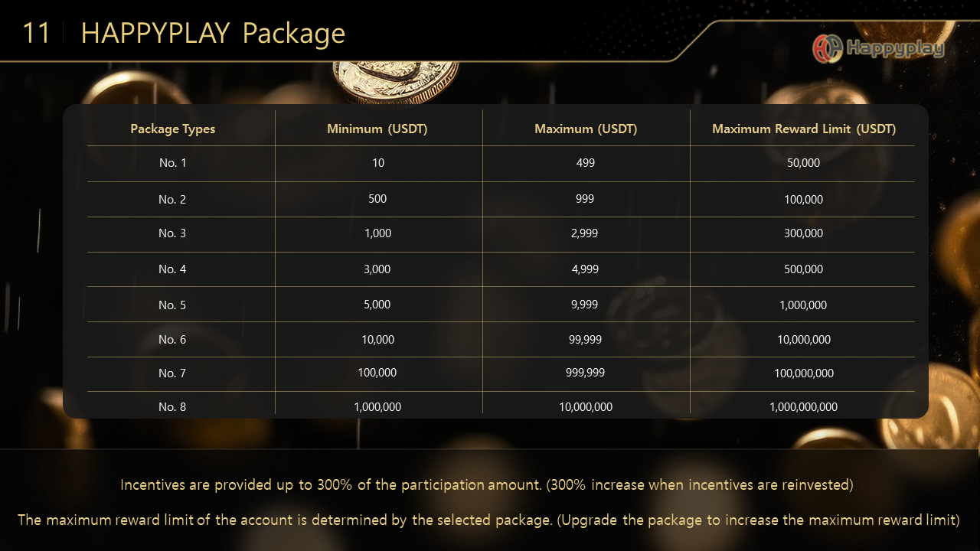Click the Happyplay logo icon
This screenshot has height=551, width=980.
click(x=828, y=48)
